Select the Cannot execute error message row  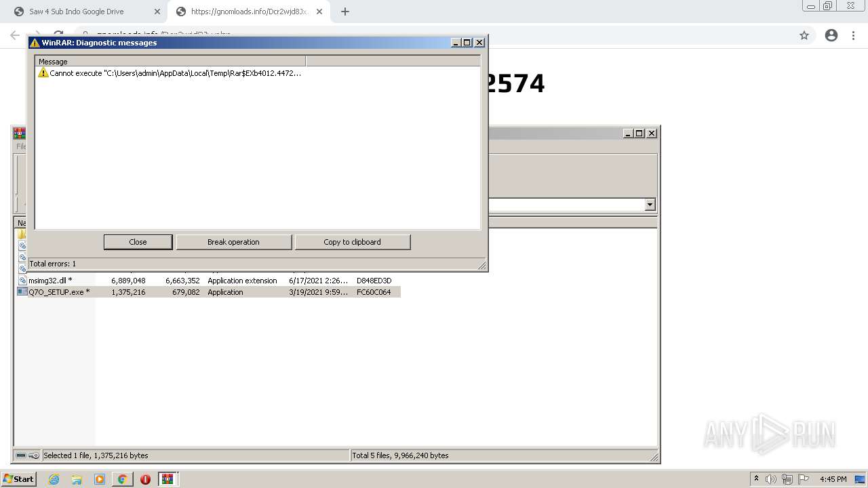tap(170, 73)
